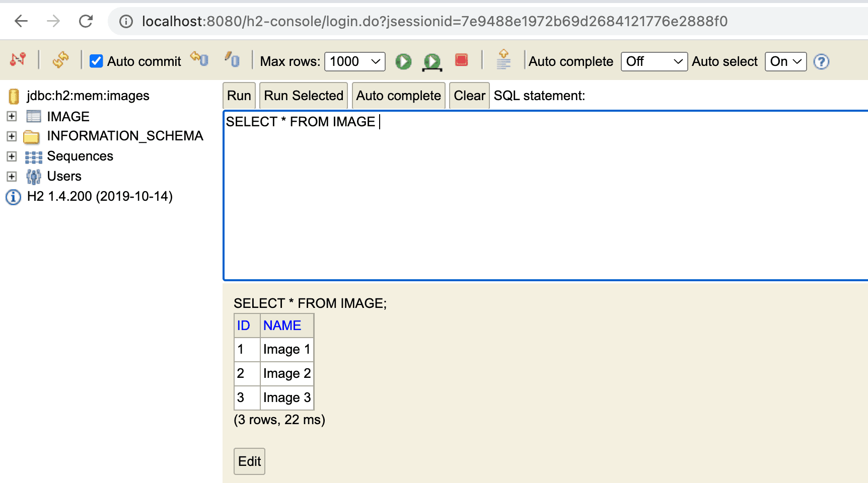Expand the IMAGE table node

12,116
